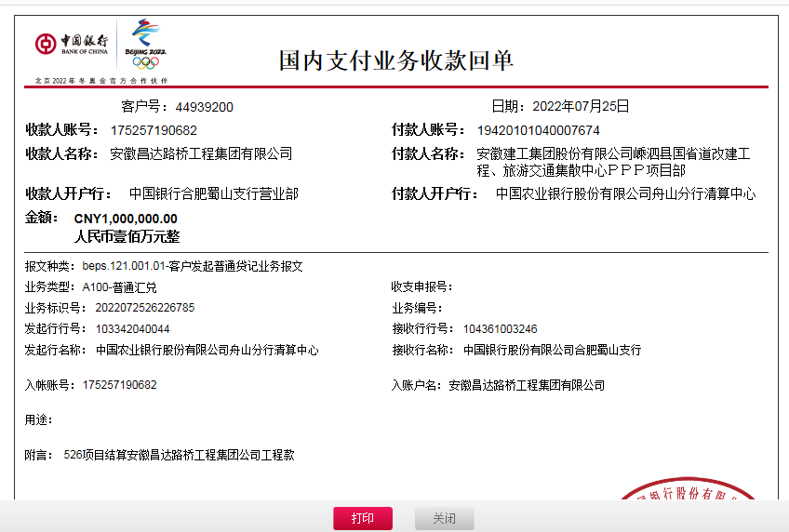Select the 收款人账号 account number value

tap(154, 130)
